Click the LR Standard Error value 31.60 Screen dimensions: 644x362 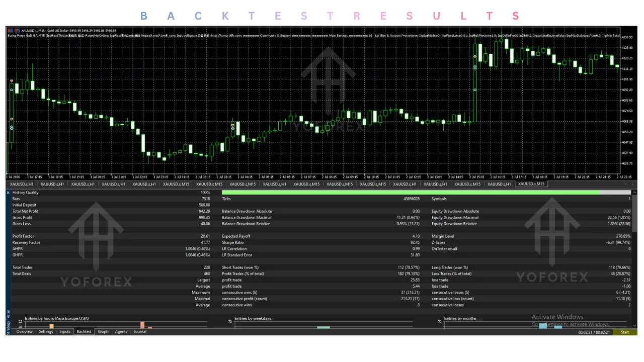[415, 255]
